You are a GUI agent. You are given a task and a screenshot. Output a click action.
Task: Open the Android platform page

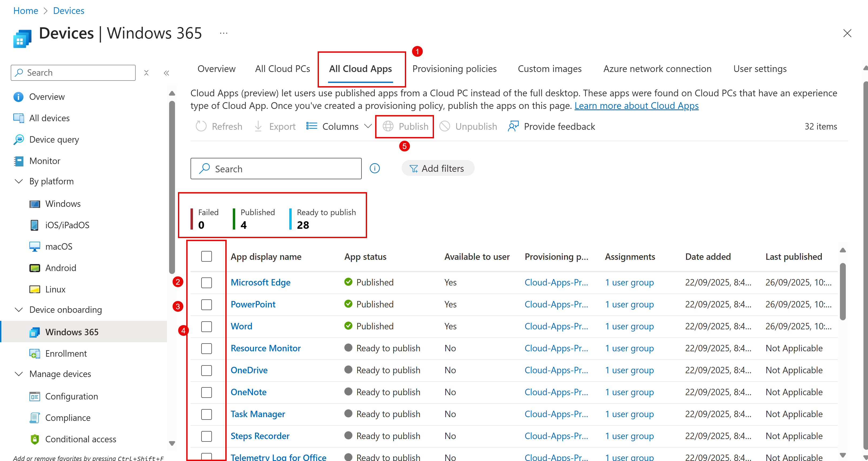point(60,268)
